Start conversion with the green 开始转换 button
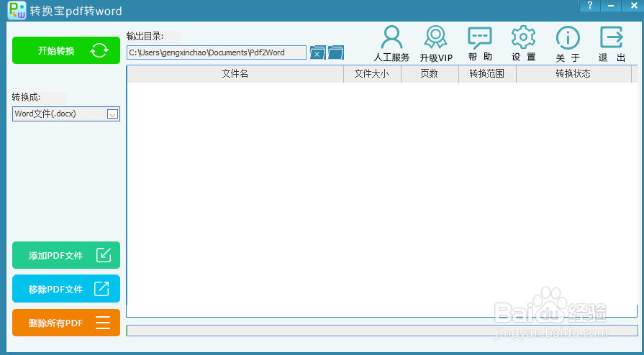Screen dimensions: 644x355 click(66, 50)
